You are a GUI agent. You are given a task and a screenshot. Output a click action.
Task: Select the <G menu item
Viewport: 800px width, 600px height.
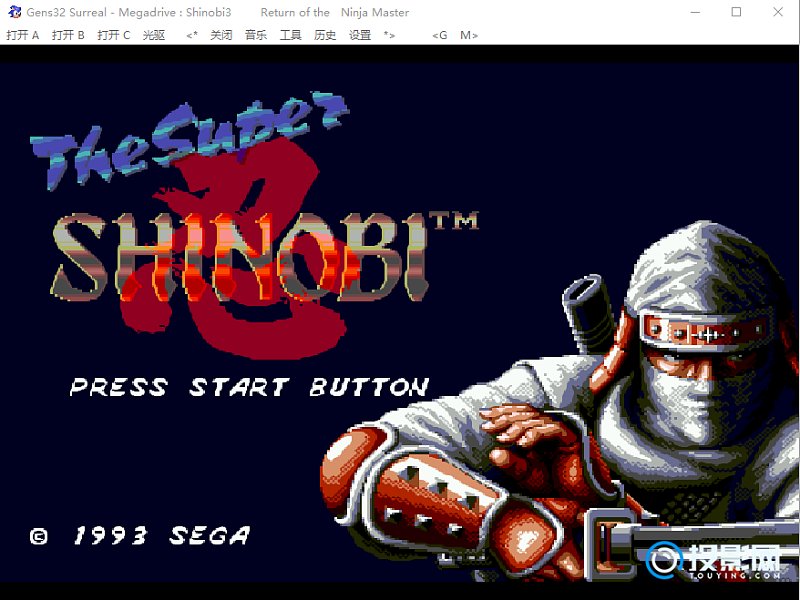[x=440, y=35]
